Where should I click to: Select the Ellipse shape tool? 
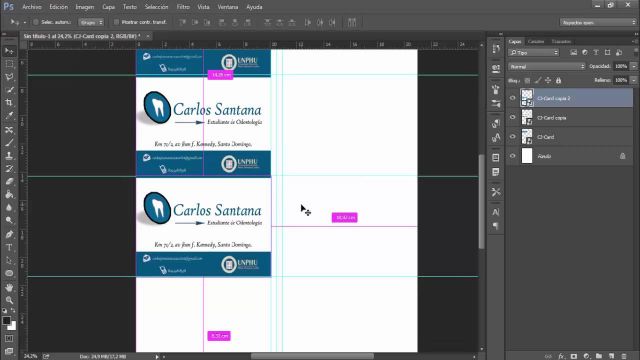tap(9, 273)
